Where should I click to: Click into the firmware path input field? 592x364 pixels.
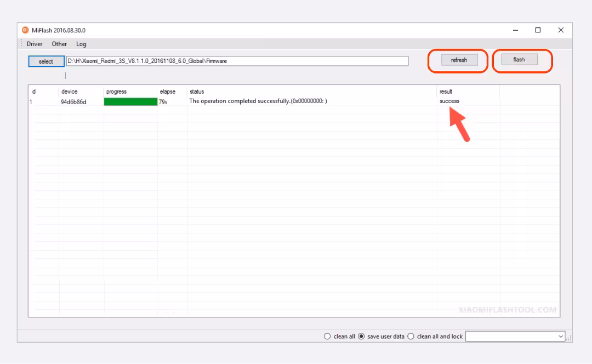pos(237,61)
